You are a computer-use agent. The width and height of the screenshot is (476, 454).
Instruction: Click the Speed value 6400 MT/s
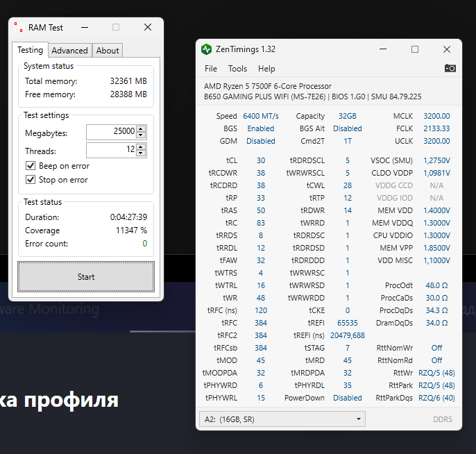[x=261, y=116]
